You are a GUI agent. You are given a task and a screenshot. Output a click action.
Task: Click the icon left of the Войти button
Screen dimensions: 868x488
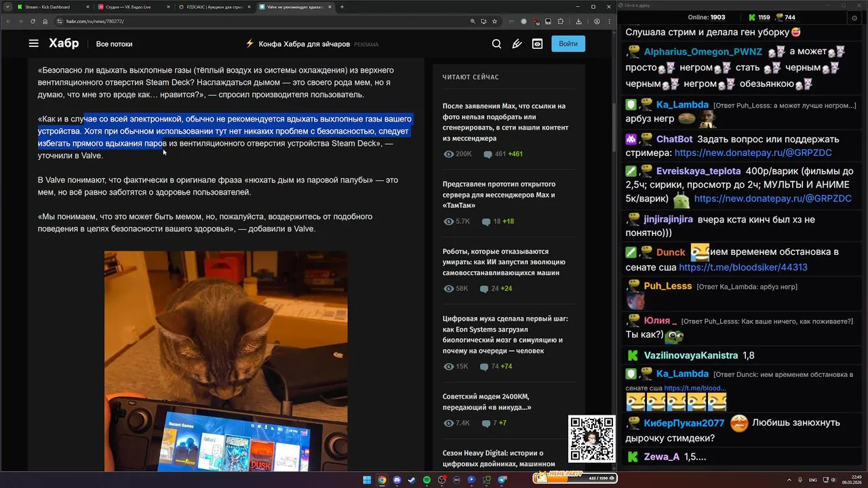point(537,43)
